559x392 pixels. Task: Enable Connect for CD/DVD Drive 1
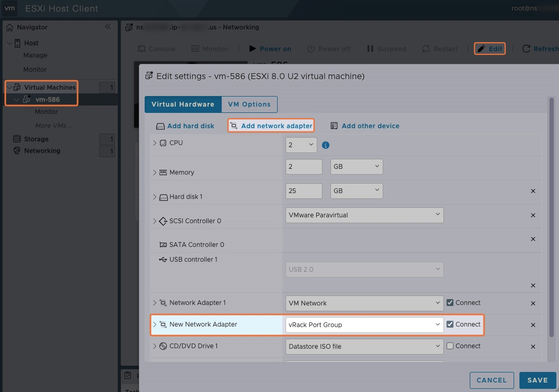pos(450,346)
